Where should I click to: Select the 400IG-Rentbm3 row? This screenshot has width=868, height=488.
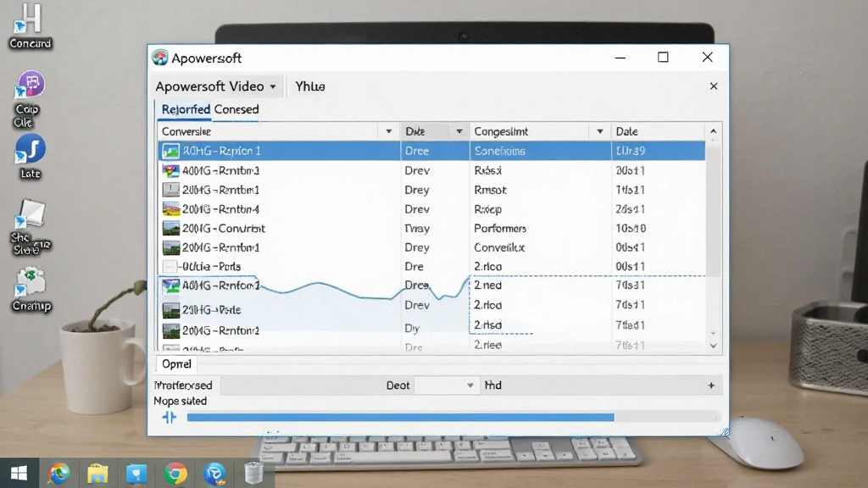(x=431, y=170)
